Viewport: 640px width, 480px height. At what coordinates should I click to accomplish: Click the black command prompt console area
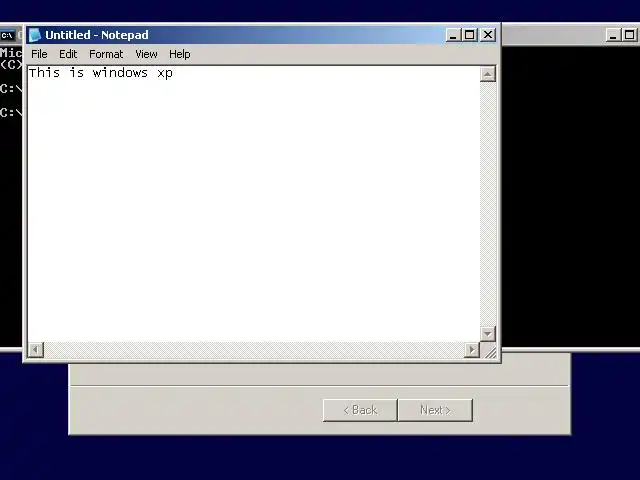coord(571,196)
